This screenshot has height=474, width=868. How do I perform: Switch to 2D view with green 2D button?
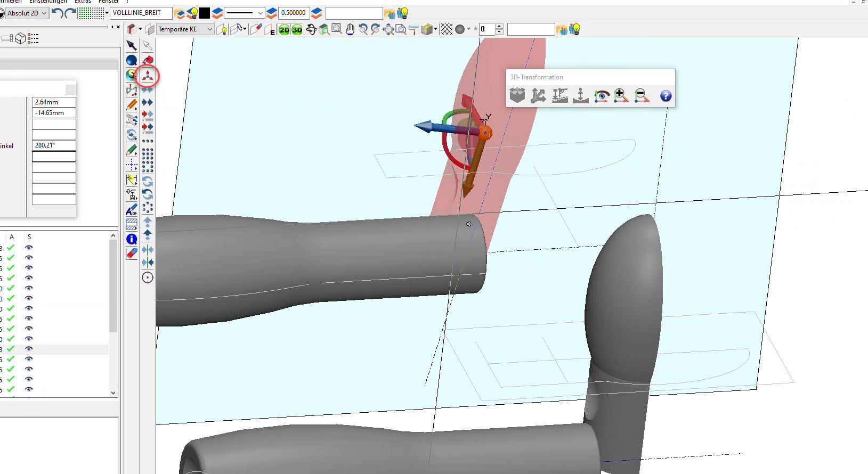[x=284, y=30]
